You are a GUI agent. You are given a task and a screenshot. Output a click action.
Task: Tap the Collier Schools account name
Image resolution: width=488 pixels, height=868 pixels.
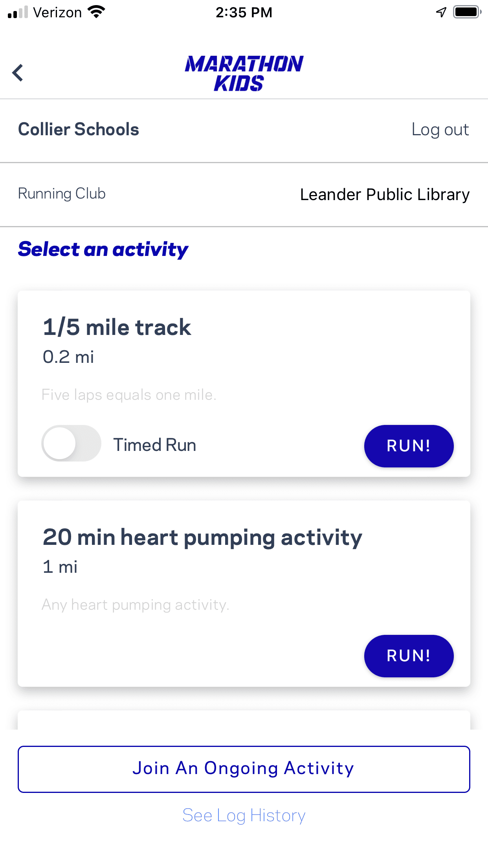79,129
